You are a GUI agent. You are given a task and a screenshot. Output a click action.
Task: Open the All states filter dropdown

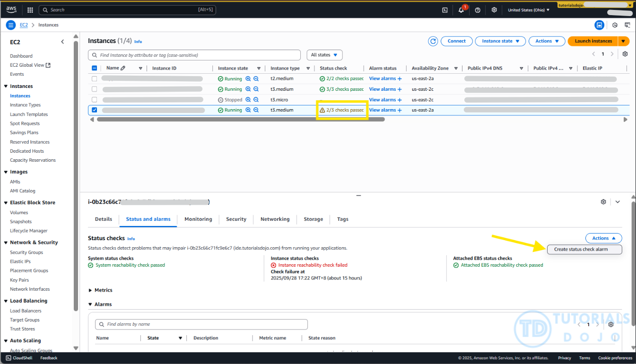[324, 55]
